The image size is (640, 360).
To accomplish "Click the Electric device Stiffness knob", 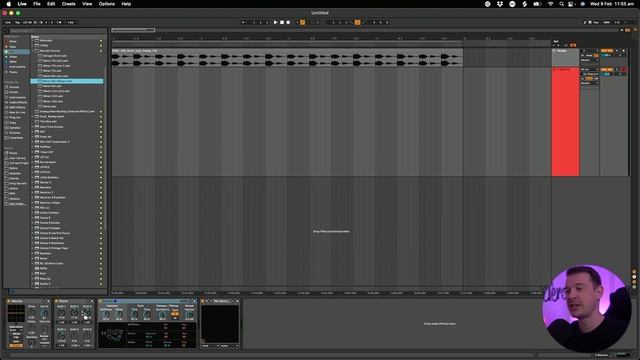I will point(106,314).
